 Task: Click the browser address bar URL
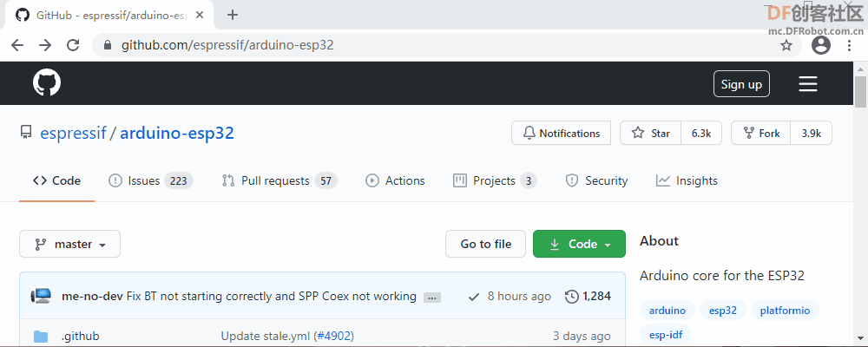[227, 45]
